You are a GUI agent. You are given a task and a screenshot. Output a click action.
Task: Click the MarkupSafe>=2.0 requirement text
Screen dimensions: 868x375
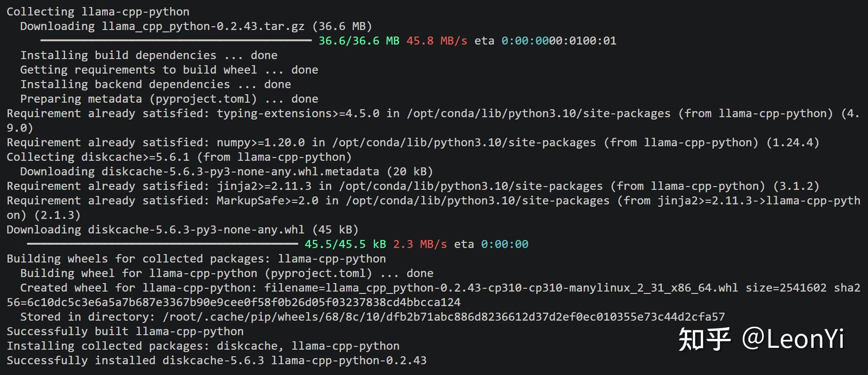pyautogui.click(x=267, y=201)
